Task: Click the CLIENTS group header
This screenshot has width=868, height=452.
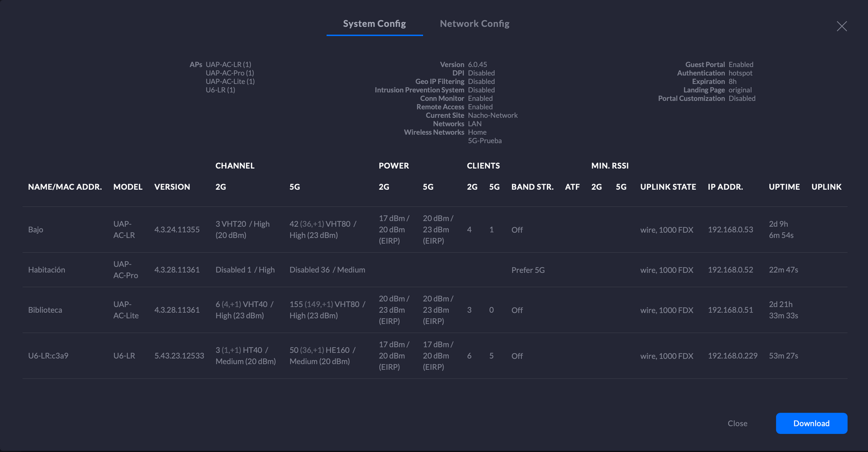Action: tap(483, 166)
